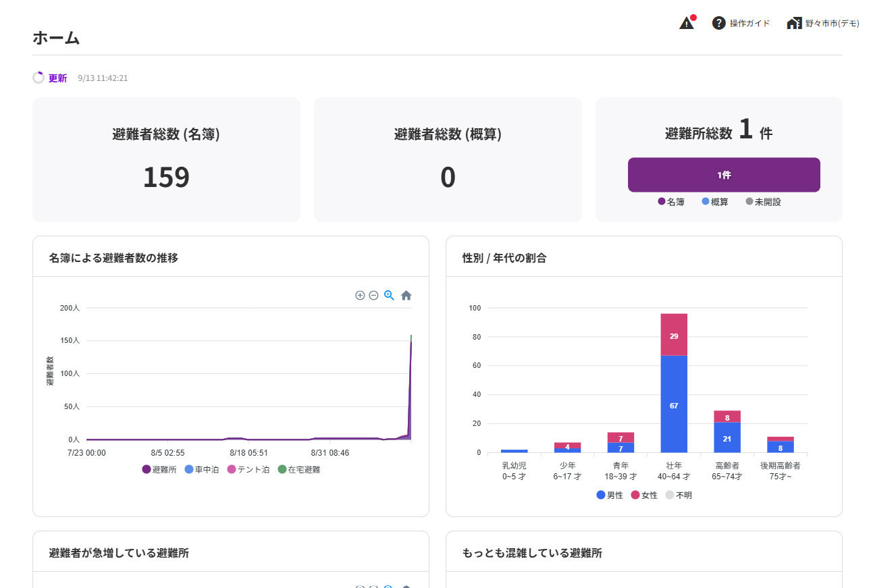The width and height of the screenshot is (871, 588).
Task: Click the 避難者総数 (名簿) 159 card
Action: click(166, 159)
